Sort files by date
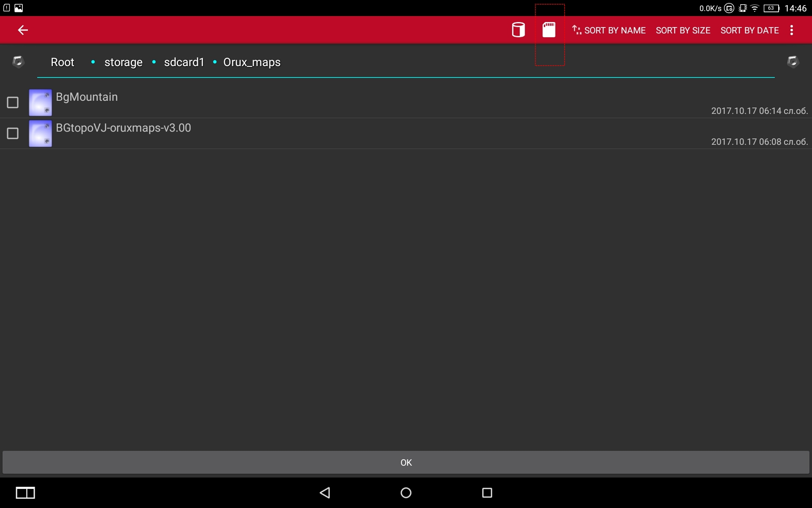 (x=749, y=30)
